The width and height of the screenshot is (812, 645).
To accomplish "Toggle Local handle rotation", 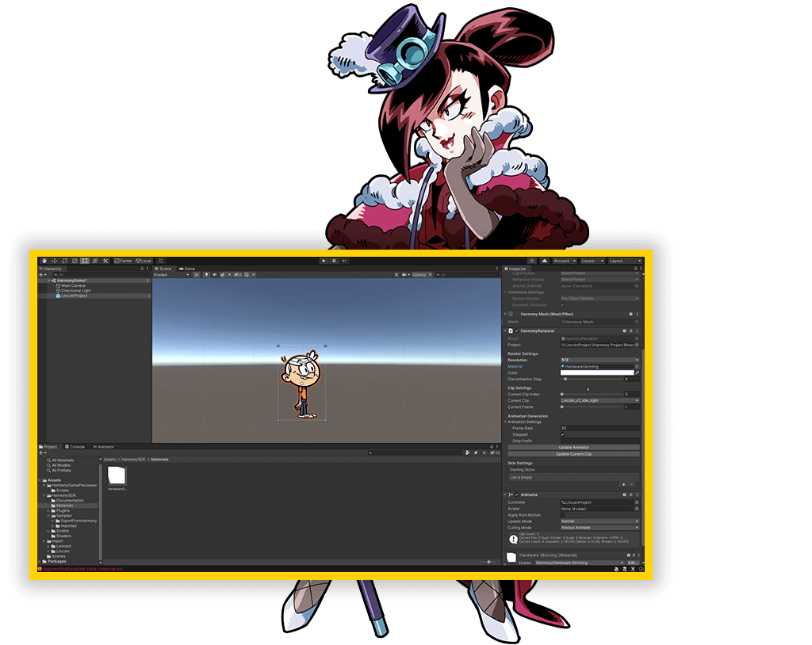I will coord(144,261).
